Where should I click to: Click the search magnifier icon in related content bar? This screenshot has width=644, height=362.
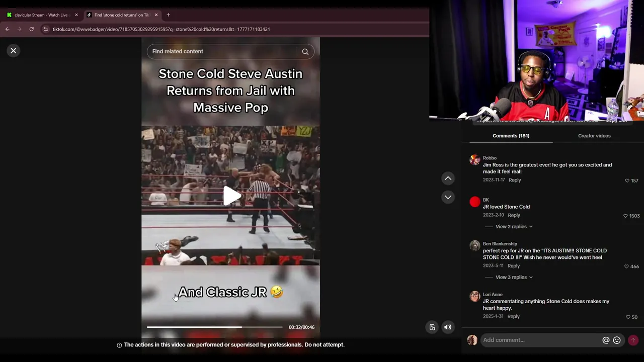click(x=305, y=52)
